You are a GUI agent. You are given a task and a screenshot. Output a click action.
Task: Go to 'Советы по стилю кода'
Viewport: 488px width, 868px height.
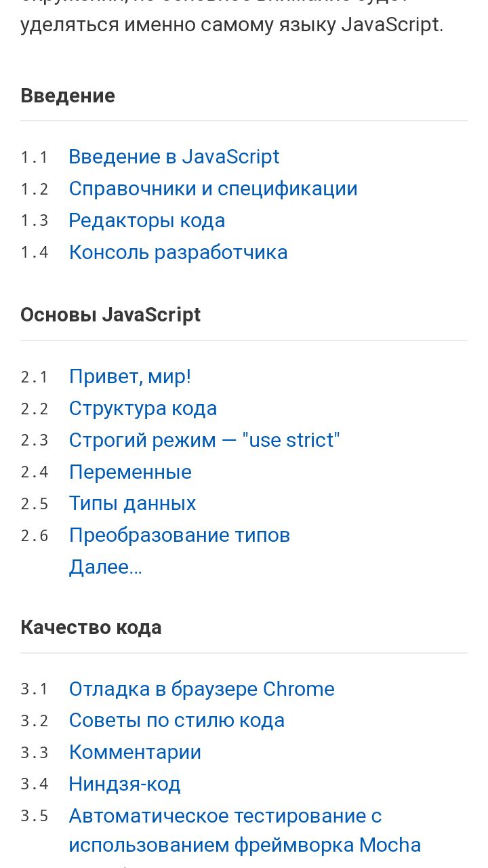tap(177, 720)
